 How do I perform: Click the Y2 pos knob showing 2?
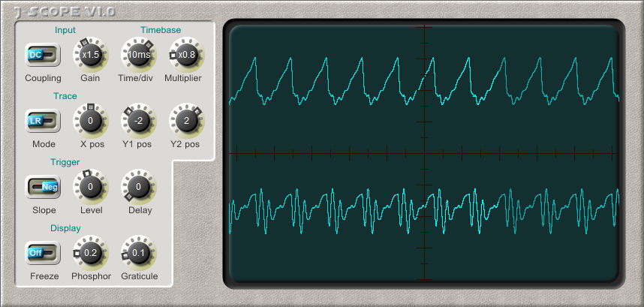[x=186, y=121]
